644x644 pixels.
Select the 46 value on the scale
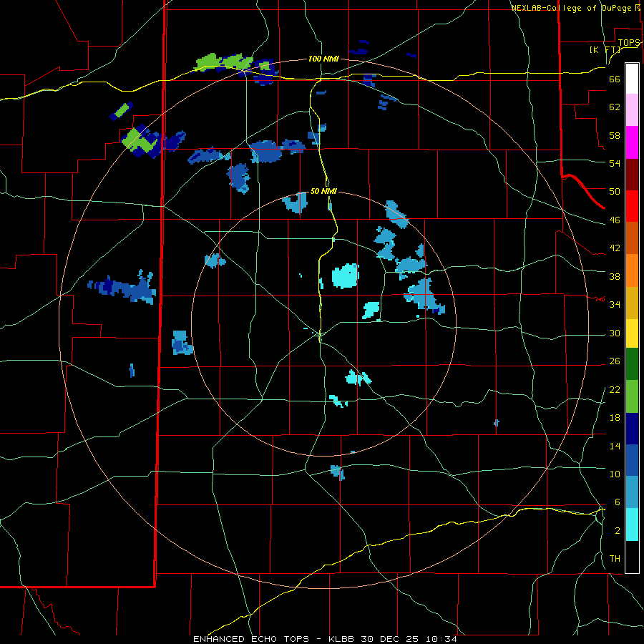615,220
